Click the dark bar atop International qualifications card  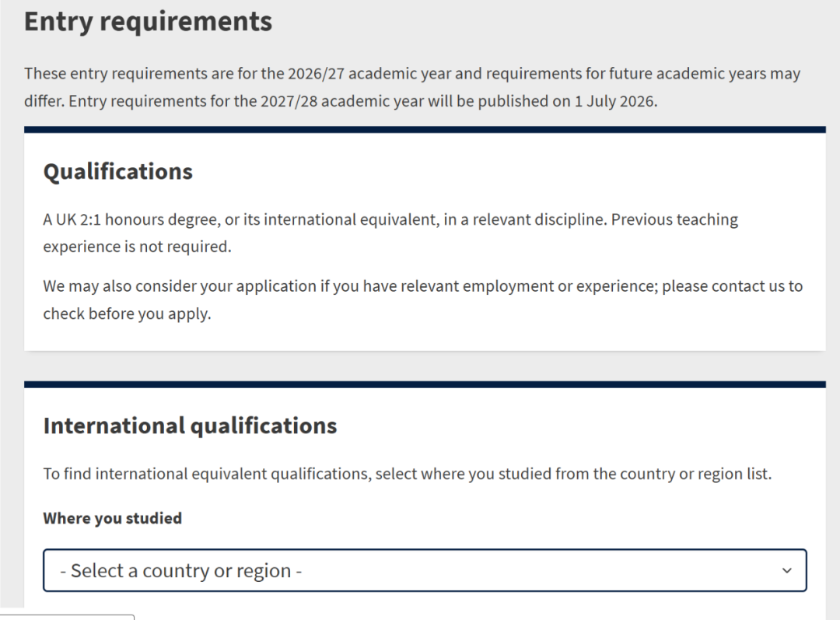tap(424, 384)
